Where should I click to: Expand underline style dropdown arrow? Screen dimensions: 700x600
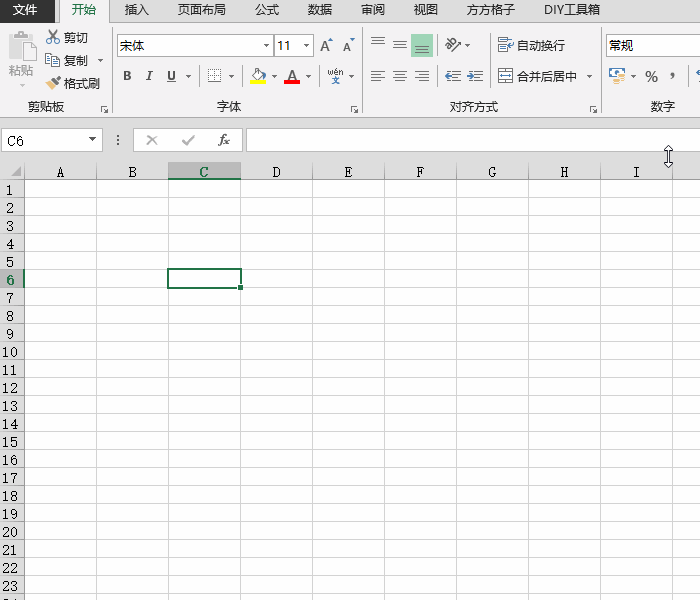(x=188, y=76)
